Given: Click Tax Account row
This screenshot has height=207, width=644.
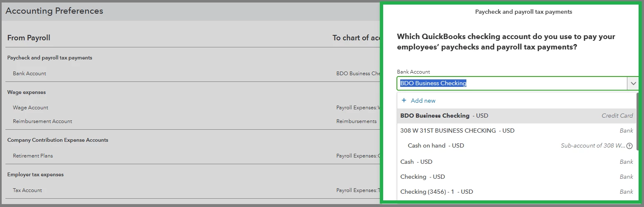Looking at the screenshot, I should tap(193, 190).
